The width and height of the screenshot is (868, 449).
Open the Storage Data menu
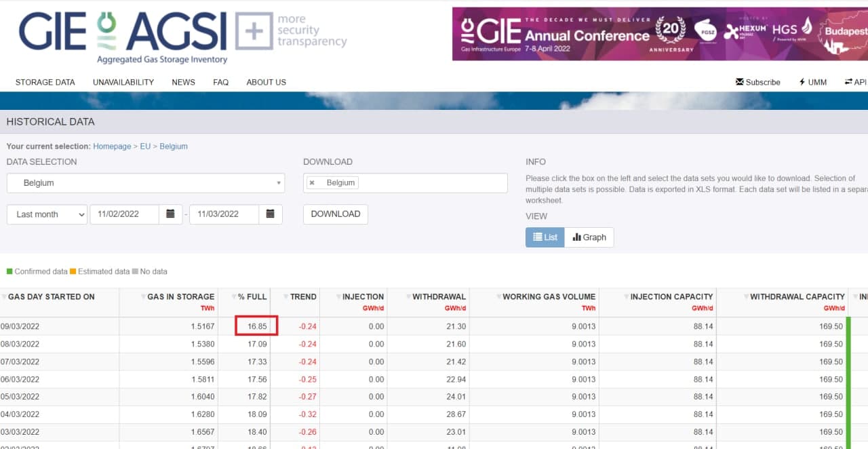pos(45,82)
